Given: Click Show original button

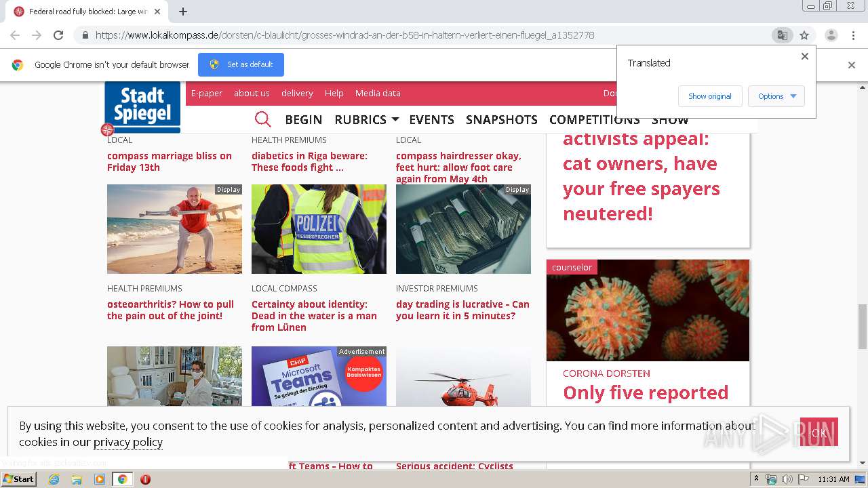Looking at the screenshot, I should point(710,96).
